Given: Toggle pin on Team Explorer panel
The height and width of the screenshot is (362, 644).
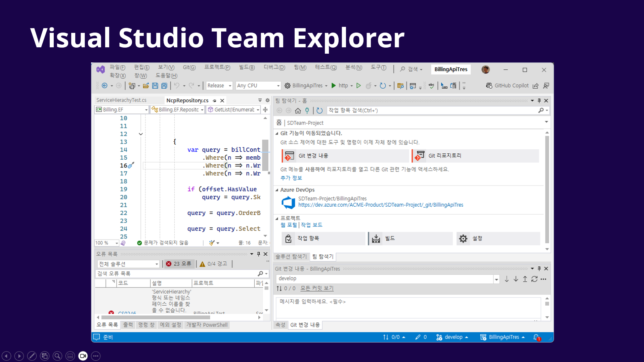Looking at the screenshot, I should click(x=539, y=101).
